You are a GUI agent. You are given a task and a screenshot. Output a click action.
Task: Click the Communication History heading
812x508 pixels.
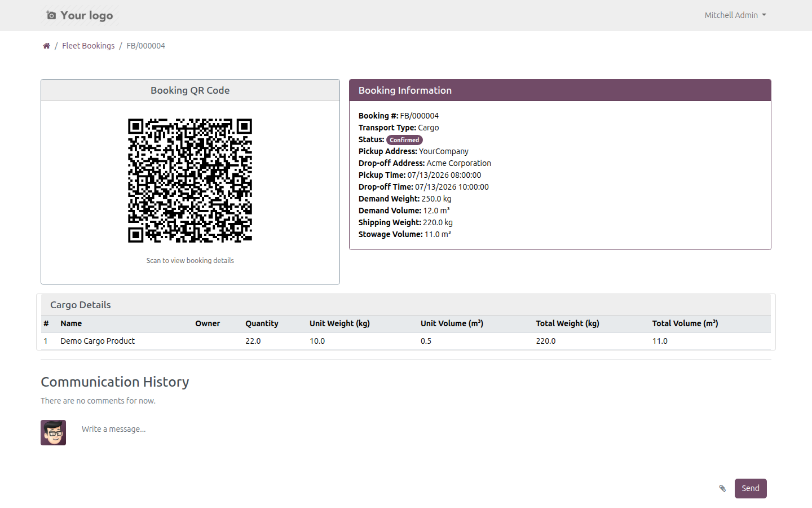pos(115,382)
